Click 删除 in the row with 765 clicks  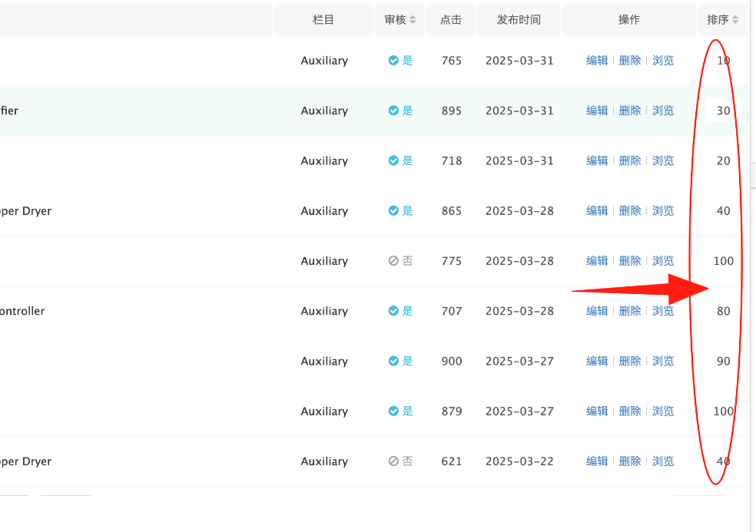coord(630,60)
